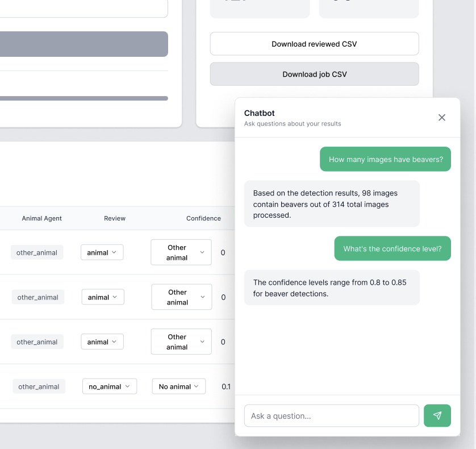Click the 'Confidence' column header

coord(203,218)
